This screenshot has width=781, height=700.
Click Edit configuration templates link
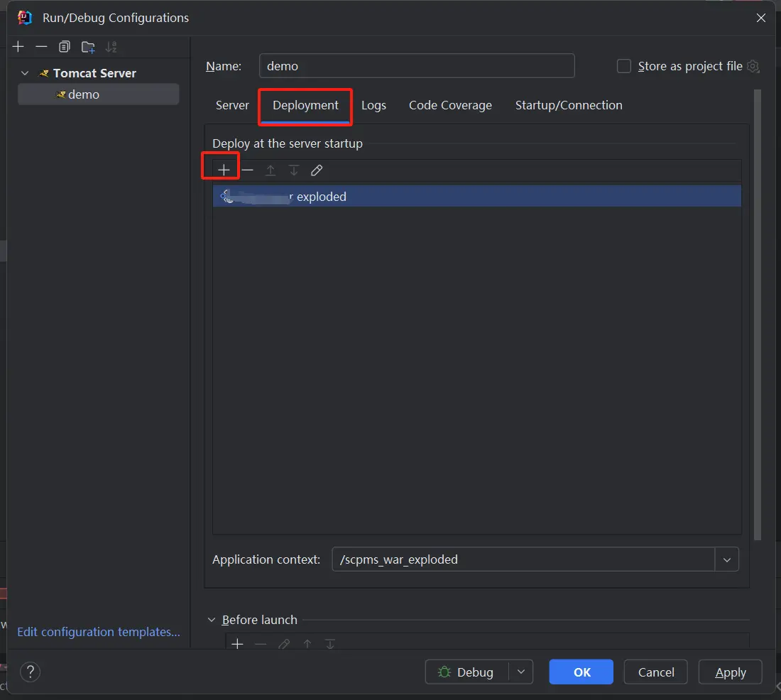(98, 631)
